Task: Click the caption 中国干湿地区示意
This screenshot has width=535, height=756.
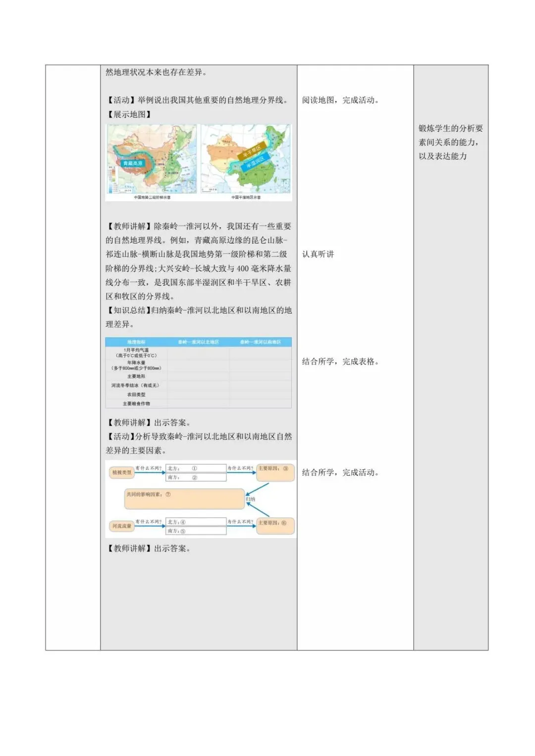Action: [x=246, y=197]
